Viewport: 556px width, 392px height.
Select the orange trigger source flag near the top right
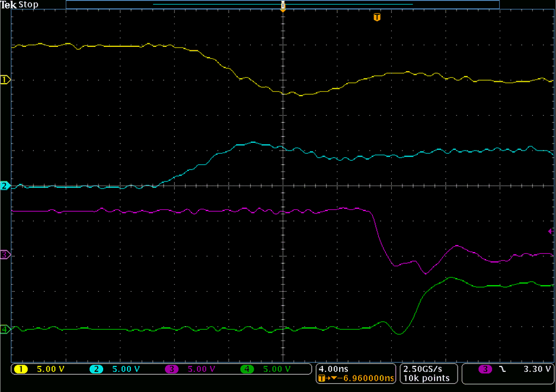(x=378, y=18)
